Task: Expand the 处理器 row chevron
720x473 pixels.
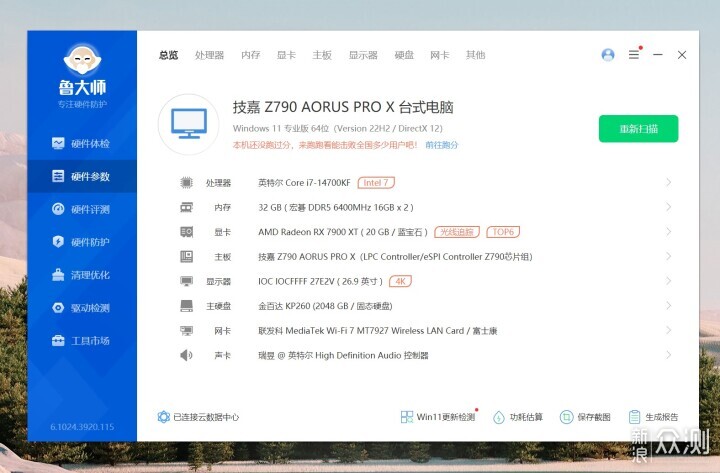Action: (669, 183)
